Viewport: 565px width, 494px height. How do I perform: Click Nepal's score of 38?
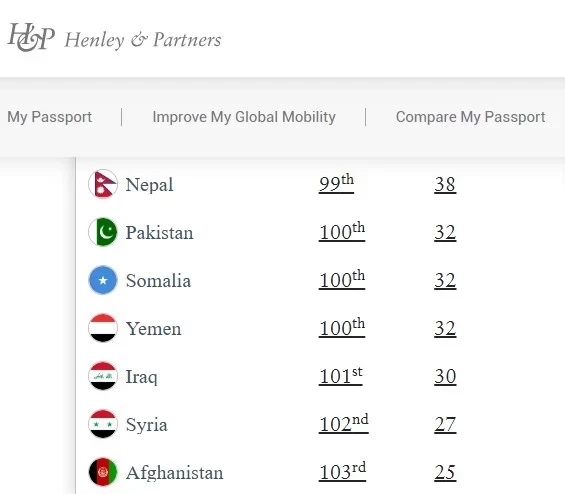click(x=445, y=184)
